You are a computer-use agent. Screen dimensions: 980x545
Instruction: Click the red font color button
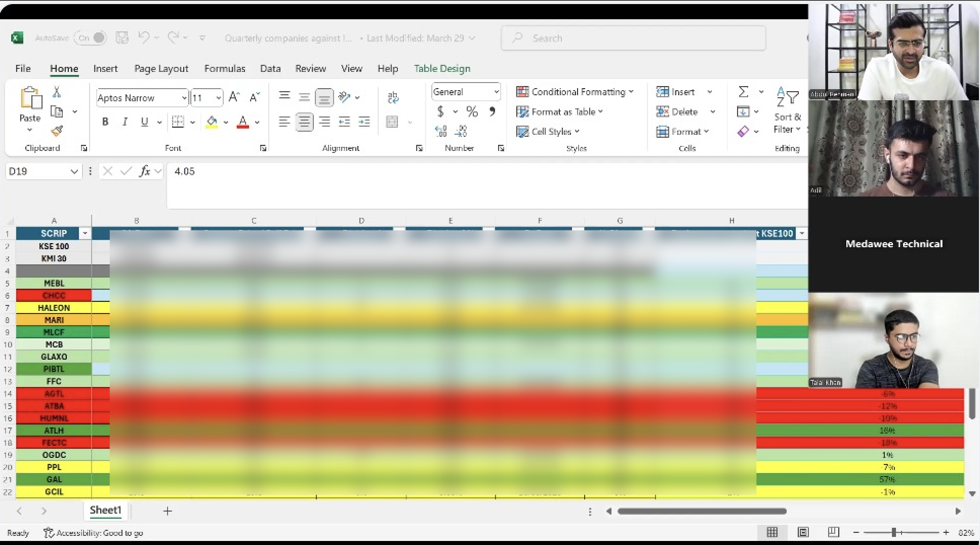(243, 122)
